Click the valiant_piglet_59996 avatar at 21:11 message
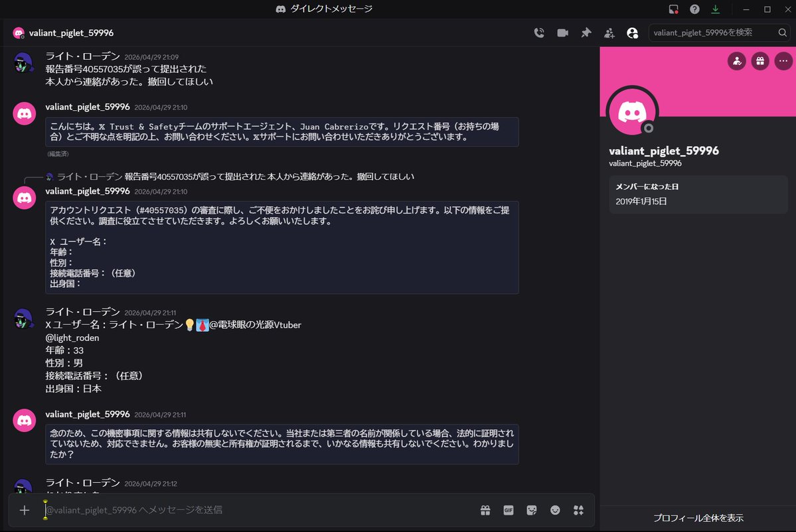Screen dimensions: 796x532 (x=24, y=421)
